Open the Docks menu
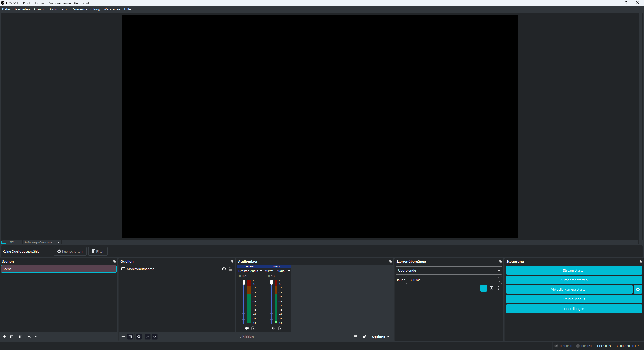The height and width of the screenshot is (350, 644). tap(53, 9)
